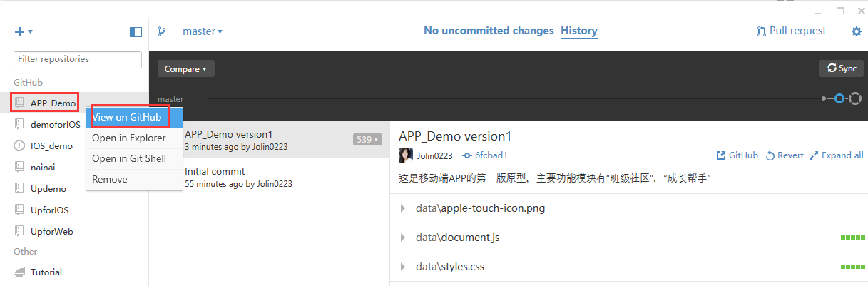Maximize the application window
The height and width of the screenshot is (286, 868).
(840, 10)
